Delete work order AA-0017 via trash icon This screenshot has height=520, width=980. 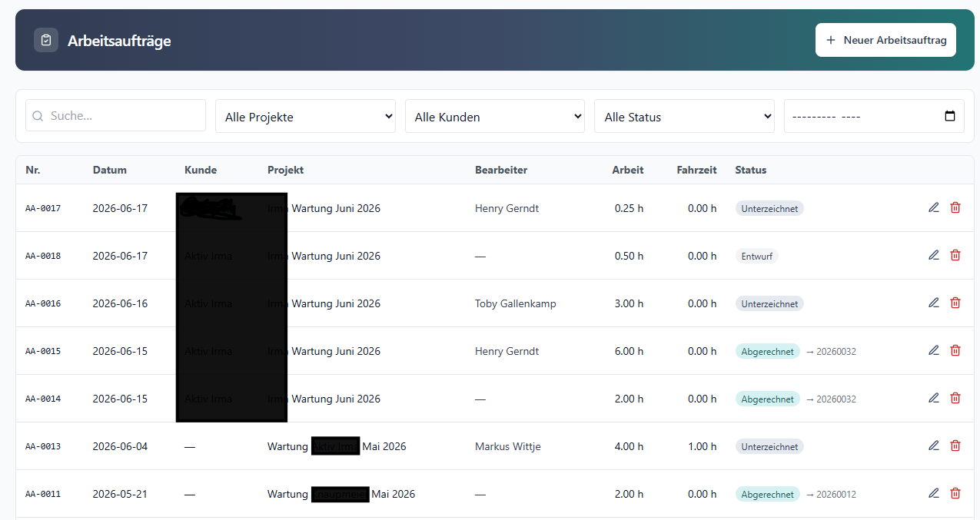click(x=955, y=207)
